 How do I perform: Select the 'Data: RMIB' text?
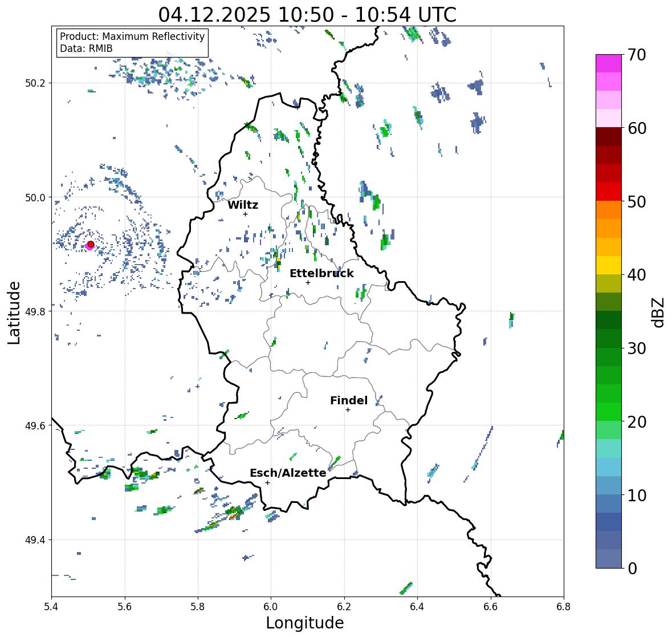(86, 48)
